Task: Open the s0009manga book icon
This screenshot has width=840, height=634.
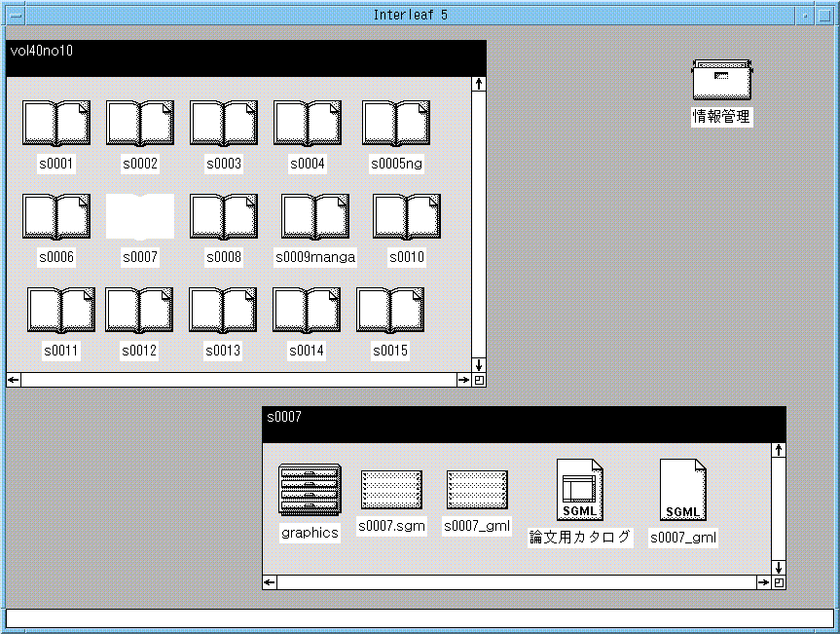Action: 315,216
